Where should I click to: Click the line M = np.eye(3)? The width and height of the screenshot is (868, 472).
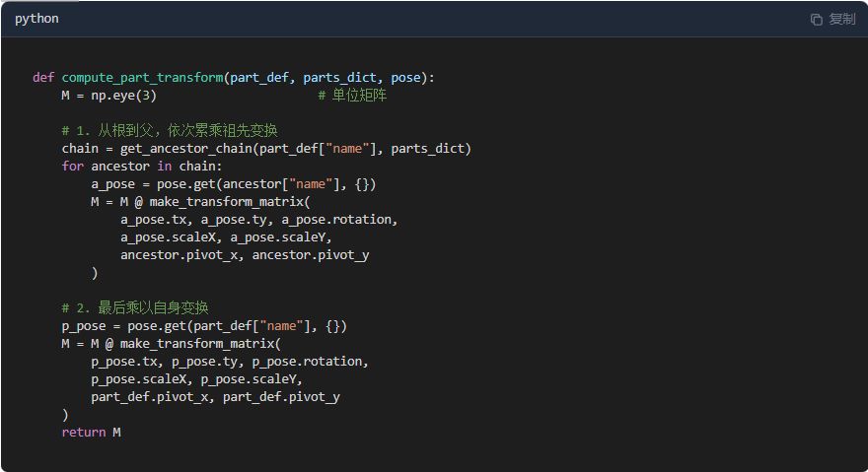pyautogui.click(x=109, y=96)
